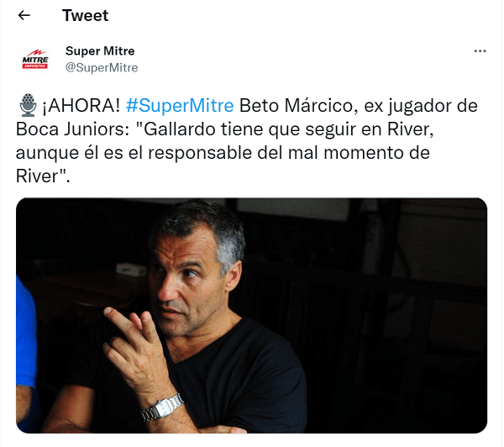Go back using the left arrow

tap(24, 15)
